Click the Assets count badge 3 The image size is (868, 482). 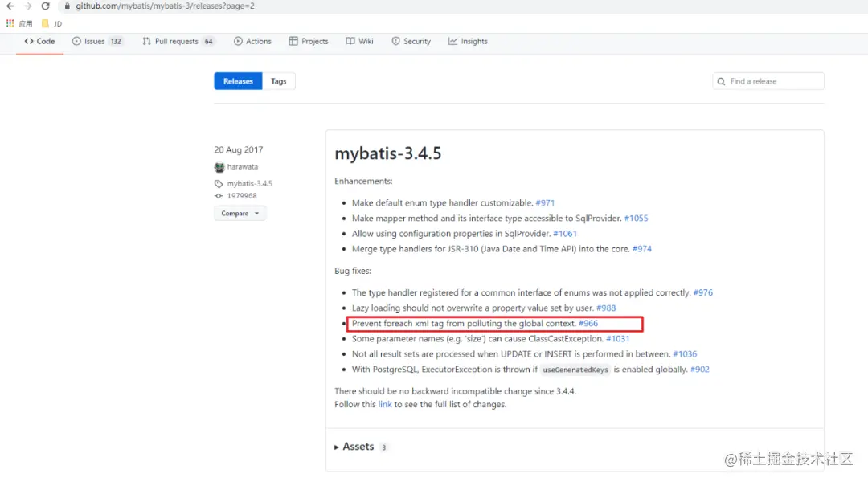click(x=383, y=447)
